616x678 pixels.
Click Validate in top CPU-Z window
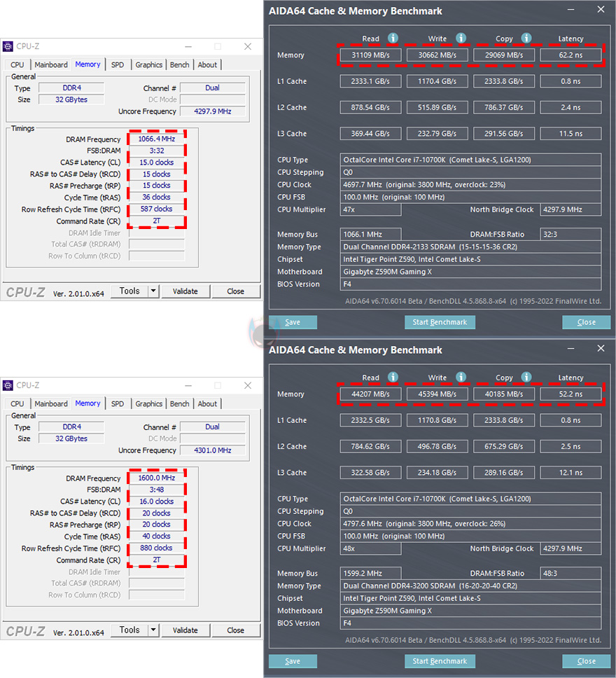185,291
